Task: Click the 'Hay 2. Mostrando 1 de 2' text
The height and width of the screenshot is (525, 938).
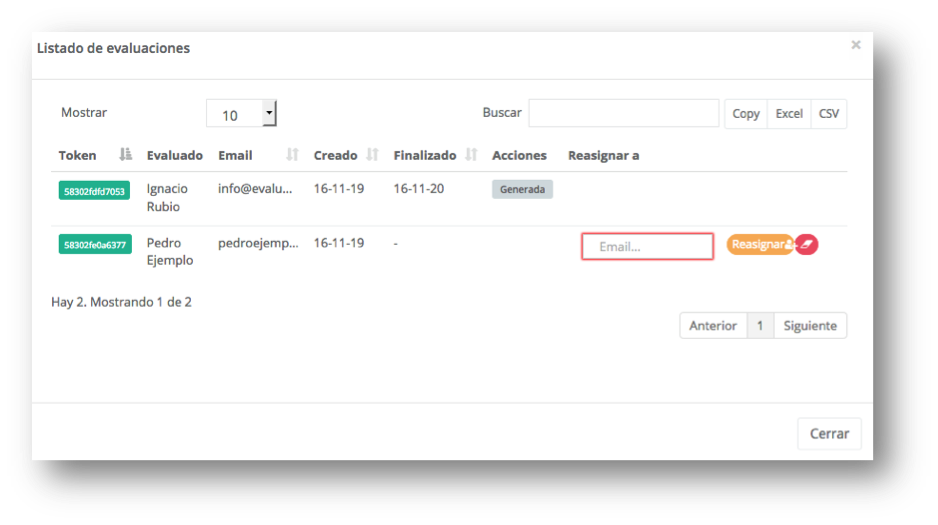Action: (121, 302)
